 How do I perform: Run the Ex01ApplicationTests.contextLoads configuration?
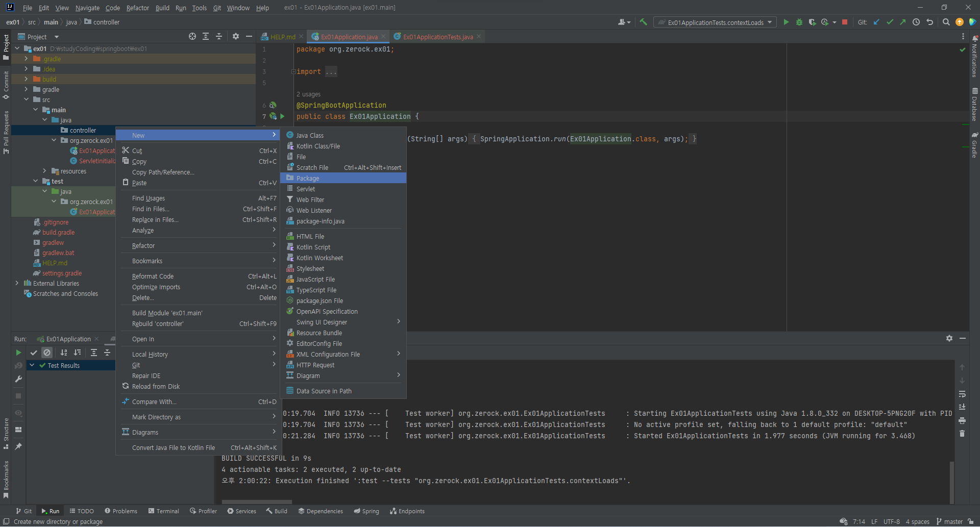point(786,22)
